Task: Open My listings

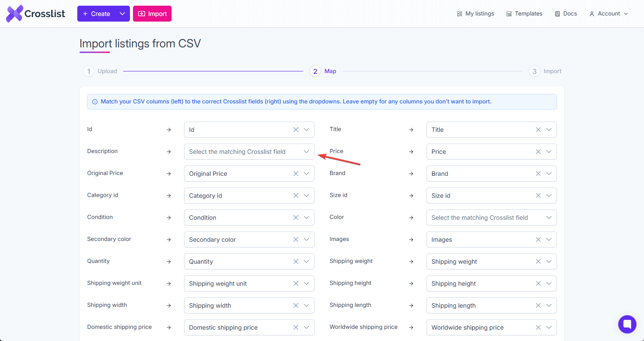Action: point(475,13)
